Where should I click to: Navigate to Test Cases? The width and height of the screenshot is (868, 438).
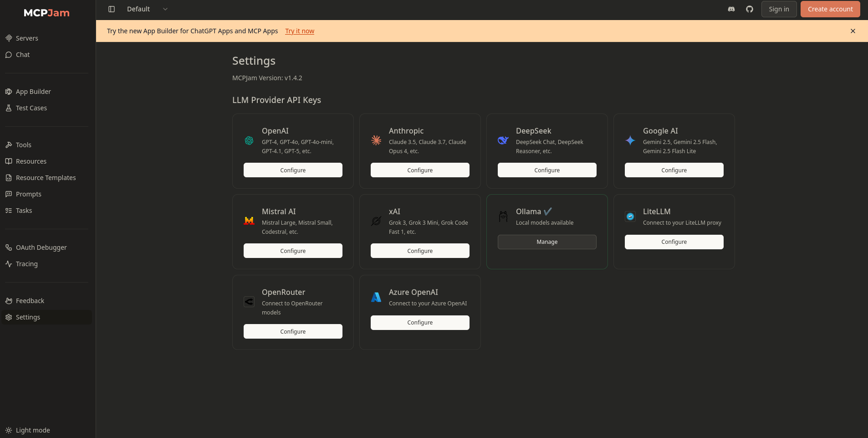[46, 108]
